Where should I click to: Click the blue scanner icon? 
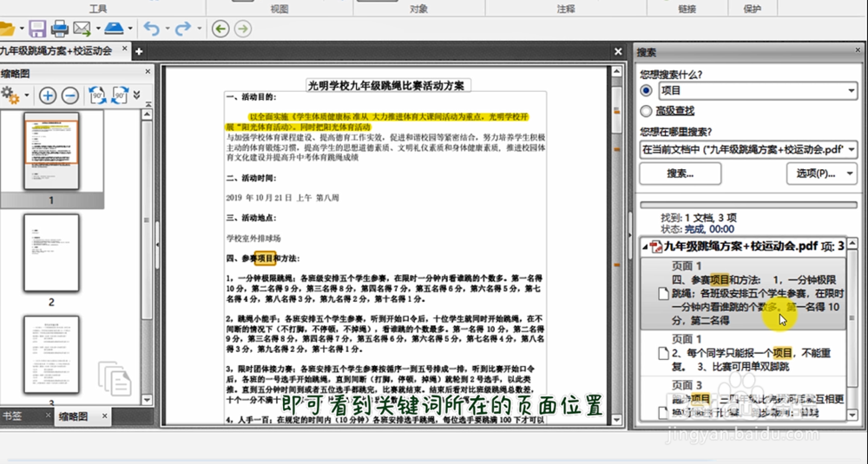tap(114, 29)
